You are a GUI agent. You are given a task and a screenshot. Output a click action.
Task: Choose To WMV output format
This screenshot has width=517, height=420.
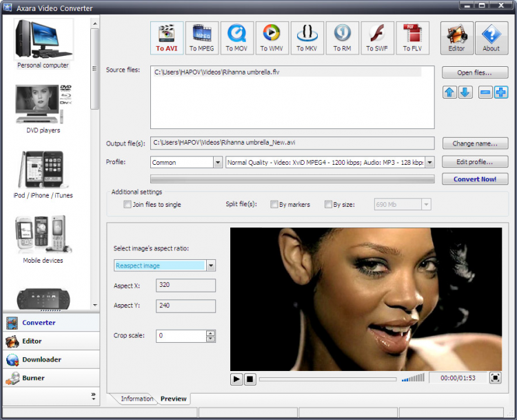point(272,38)
